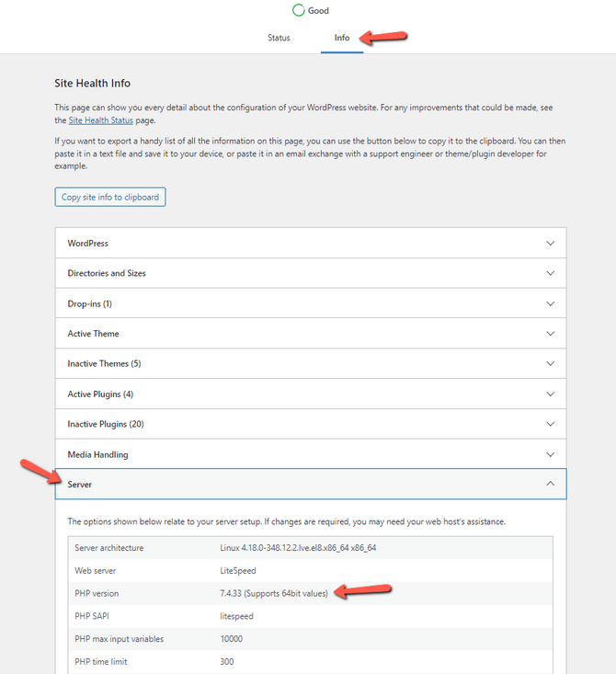Expand the Drop-ins (1) chevron
This screenshot has height=674, width=616.
pos(550,303)
